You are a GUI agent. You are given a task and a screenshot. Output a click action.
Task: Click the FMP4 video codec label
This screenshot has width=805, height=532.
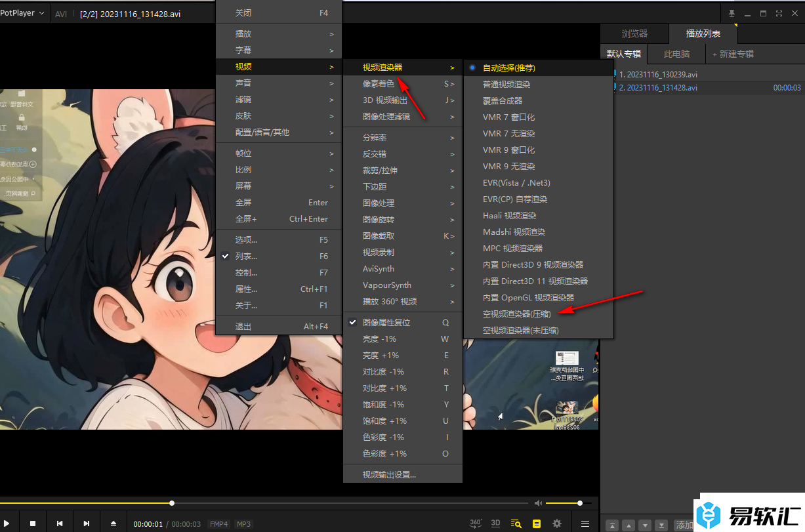pos(218,524)
